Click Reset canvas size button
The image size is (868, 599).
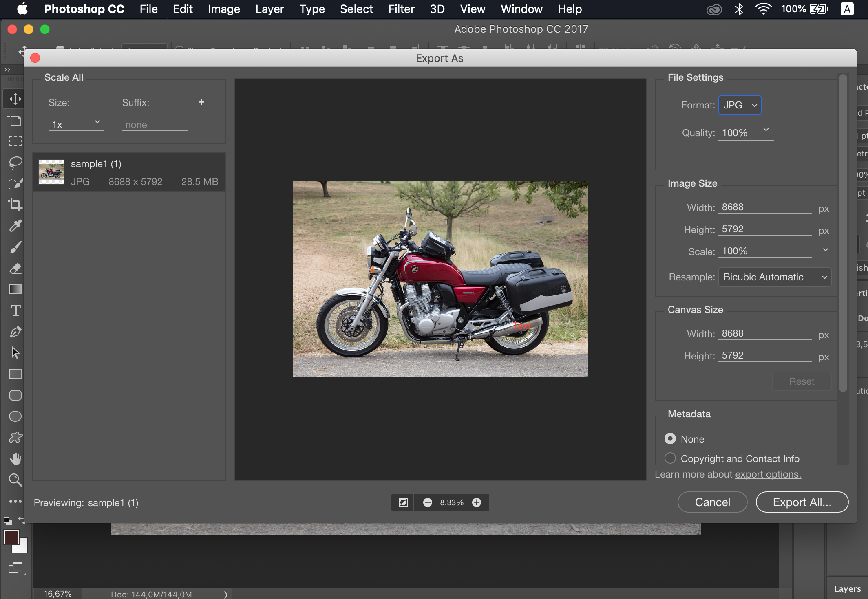tap(802, 381)
